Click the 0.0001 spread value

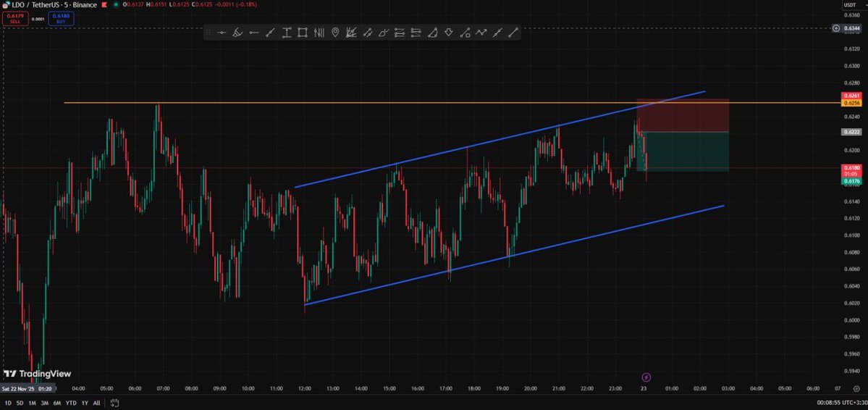38,19
